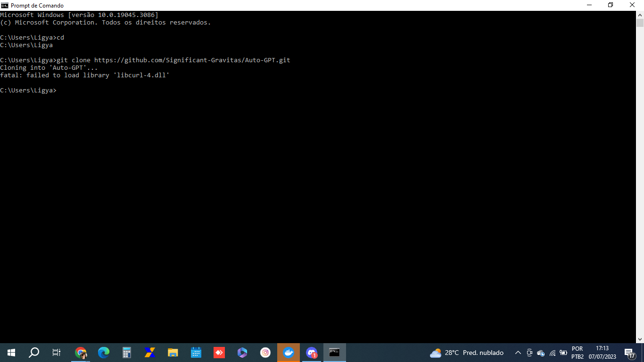Switch to Docker Desktop on the taskbar
This screenshot has width=644, height=362.
pos(289,353)
